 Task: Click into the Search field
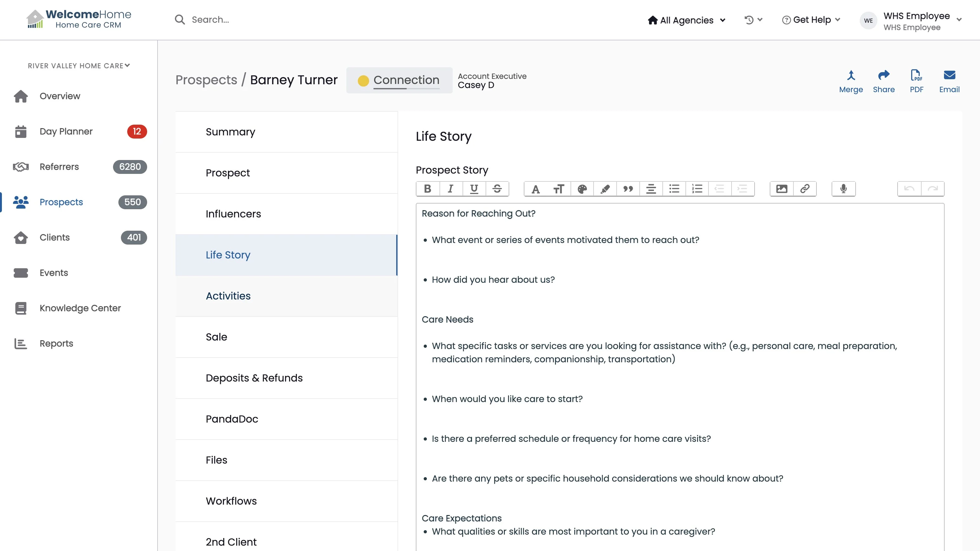(x=210, y=20)
